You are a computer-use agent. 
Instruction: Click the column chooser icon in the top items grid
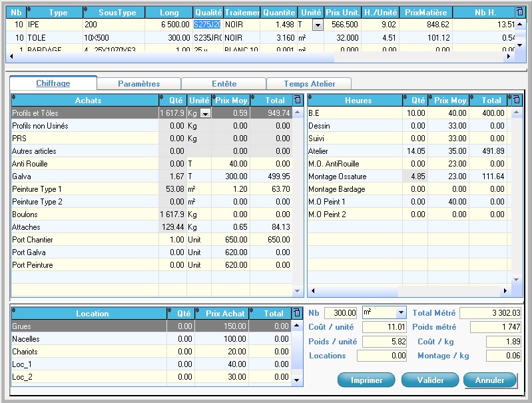click(x=519, y=12)
